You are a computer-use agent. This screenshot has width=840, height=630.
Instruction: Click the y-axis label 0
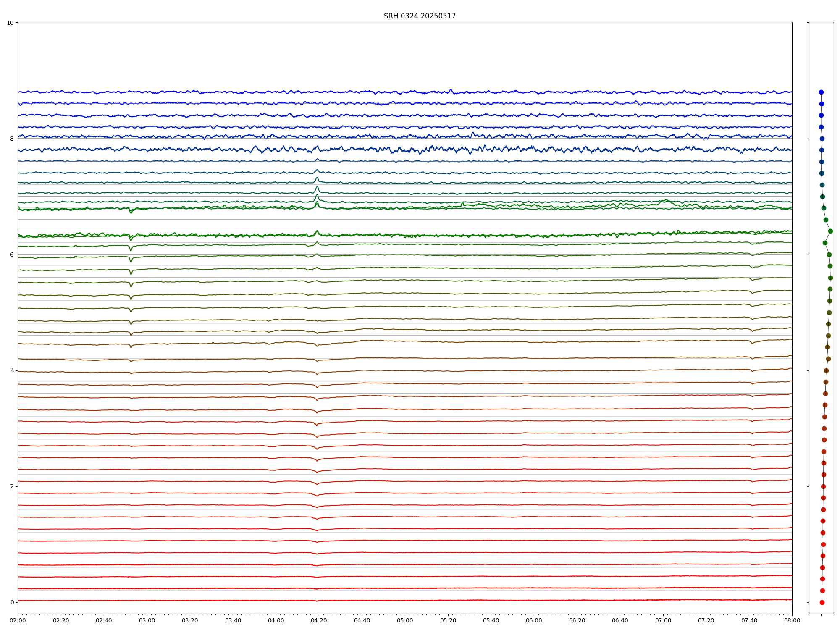click(12, 602)
